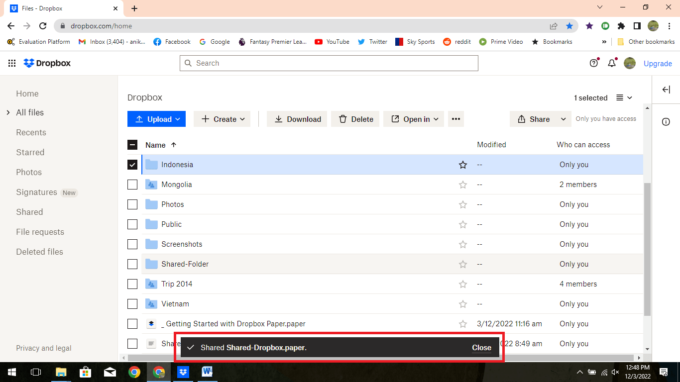Screen dimensions: 680x382
Task: Click the Download button
Action: [298, 119]
